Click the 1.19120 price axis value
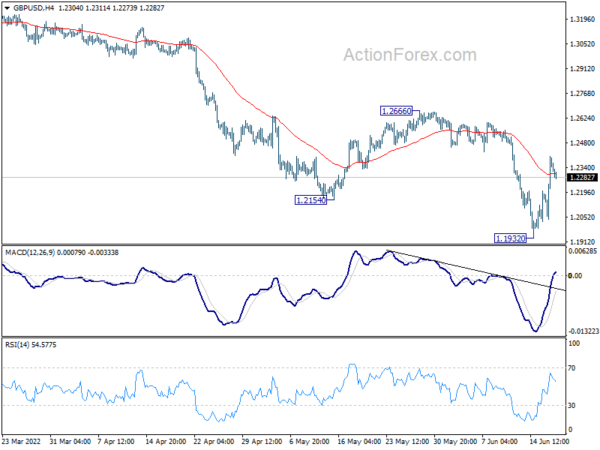 tap(582, 242)
